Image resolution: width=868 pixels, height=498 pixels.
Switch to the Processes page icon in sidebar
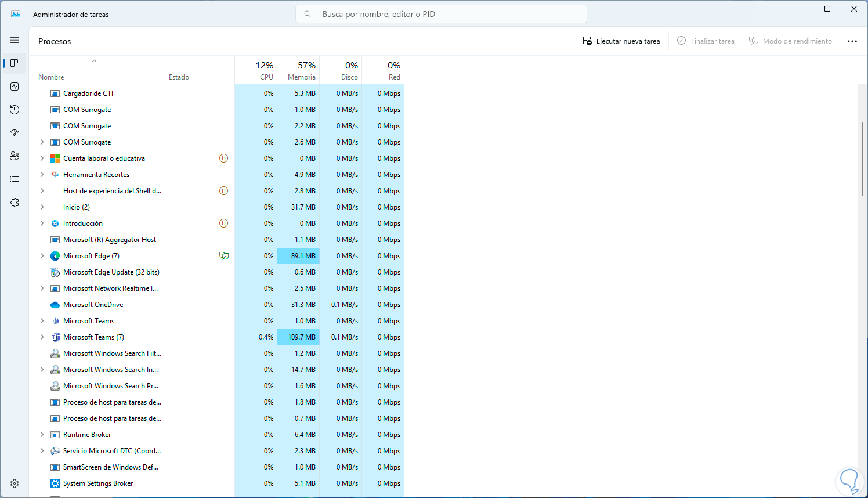coord(15,63)
